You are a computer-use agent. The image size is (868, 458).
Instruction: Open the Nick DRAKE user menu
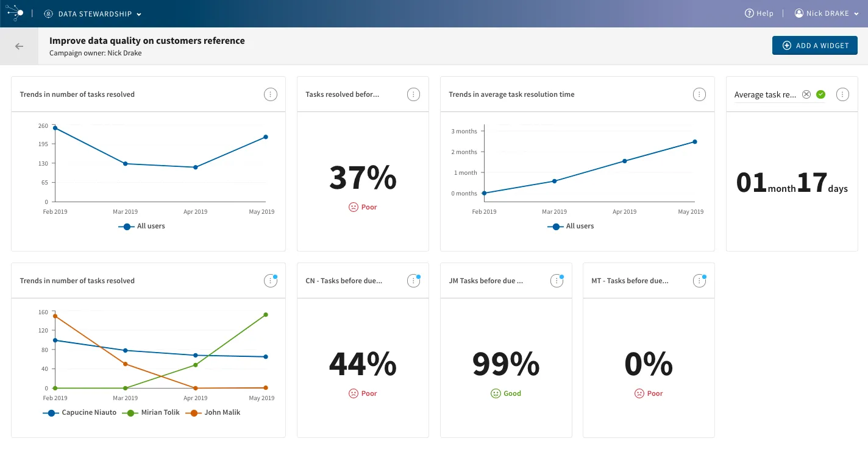[x=827, y=13]
